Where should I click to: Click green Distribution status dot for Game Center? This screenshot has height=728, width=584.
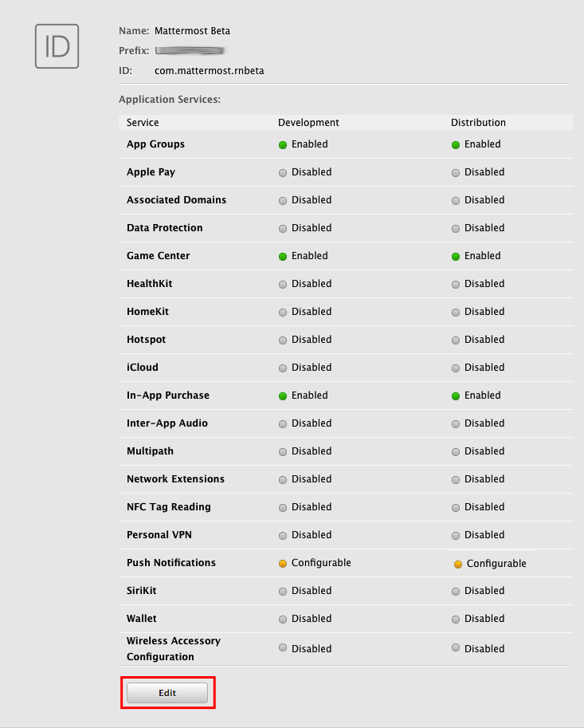point(456,257)
